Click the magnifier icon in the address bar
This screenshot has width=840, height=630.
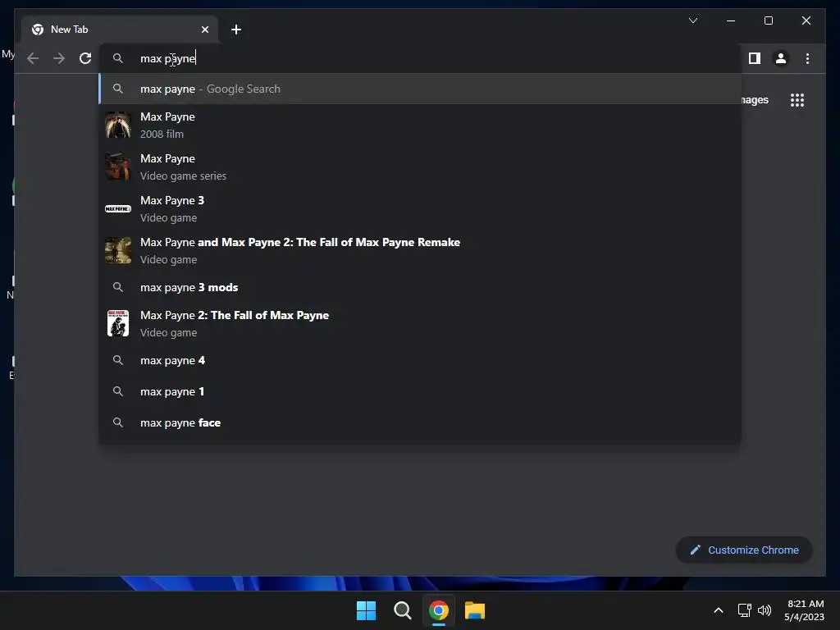tap(118, 58)
